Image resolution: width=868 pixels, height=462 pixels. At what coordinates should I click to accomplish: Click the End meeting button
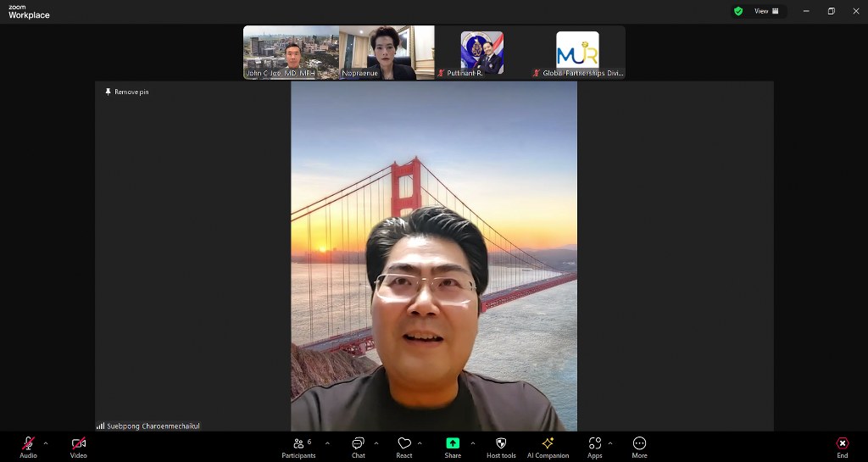point(842,447)
